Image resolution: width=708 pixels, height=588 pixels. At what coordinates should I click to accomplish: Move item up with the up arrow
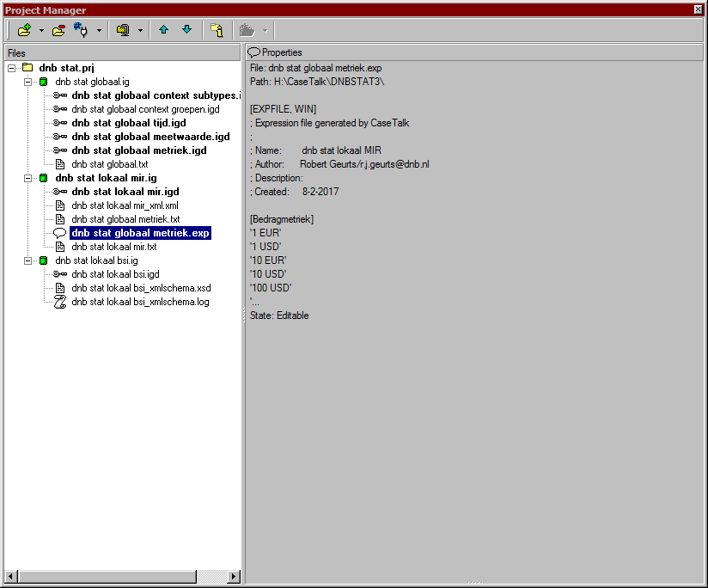pos(163,30)
